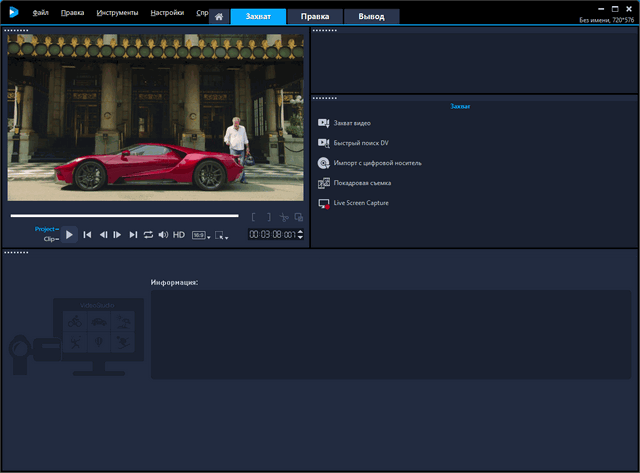Open the Home tab icon

(218, 17)
